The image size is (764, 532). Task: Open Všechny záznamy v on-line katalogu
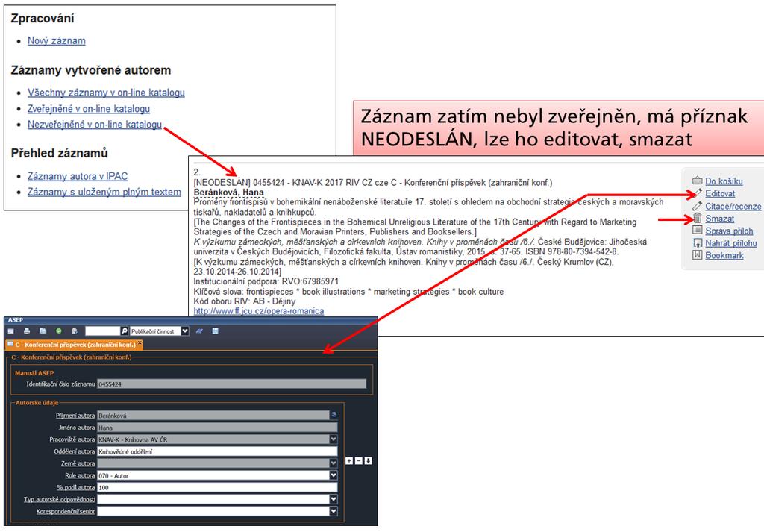pyautogui.click(x=106, y=93)
